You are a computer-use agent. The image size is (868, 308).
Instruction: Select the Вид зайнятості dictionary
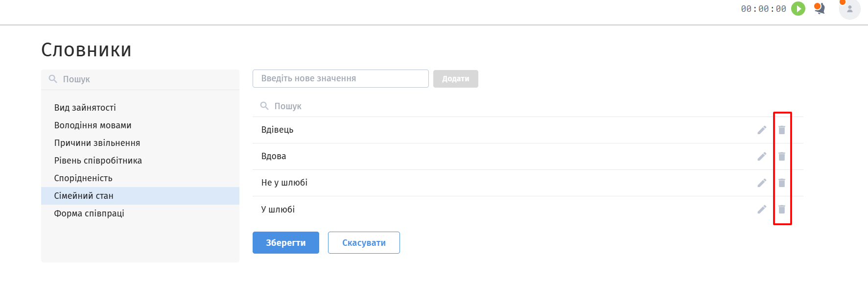tap(85, 108)
